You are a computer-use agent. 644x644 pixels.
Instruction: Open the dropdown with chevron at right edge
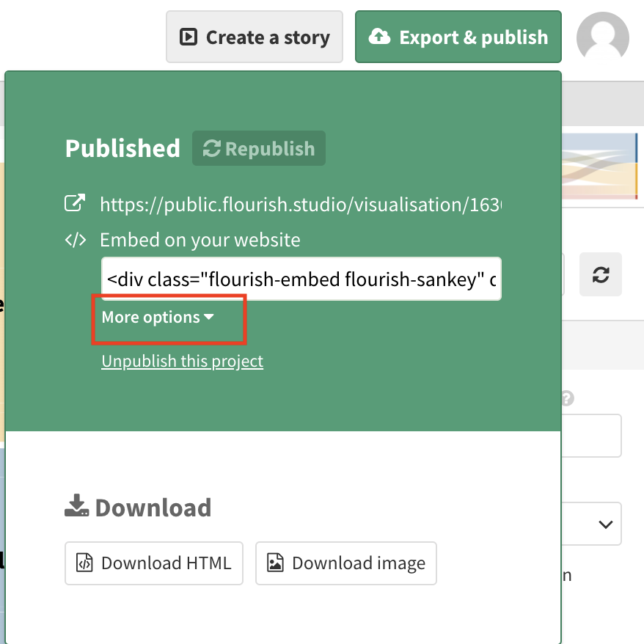(x=605, y=524)
